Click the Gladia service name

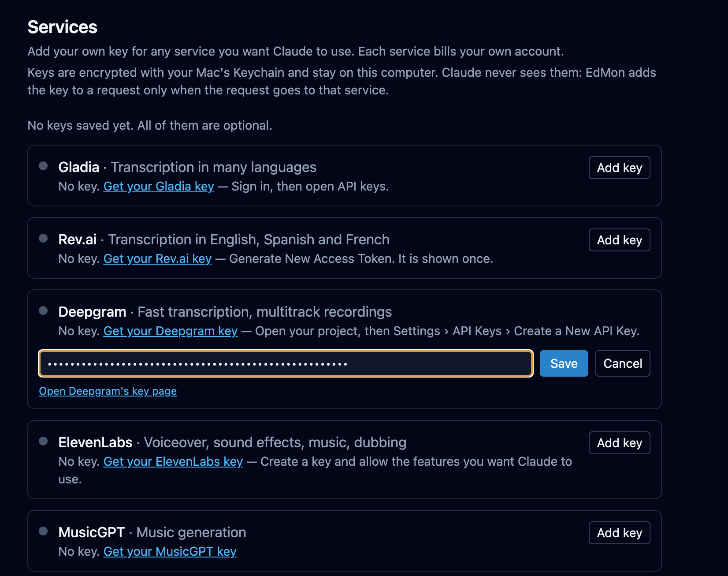(79, 167)
